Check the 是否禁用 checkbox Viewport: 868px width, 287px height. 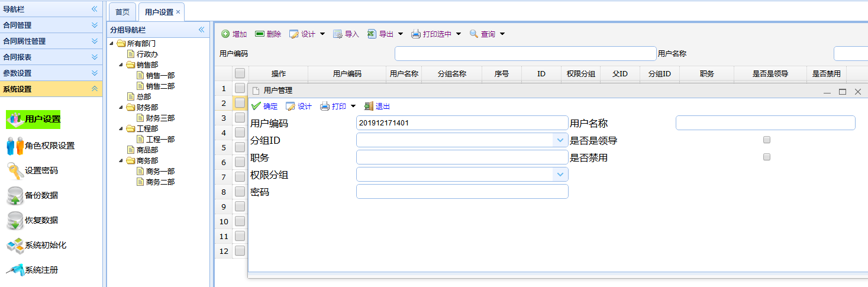click(767, 157)
